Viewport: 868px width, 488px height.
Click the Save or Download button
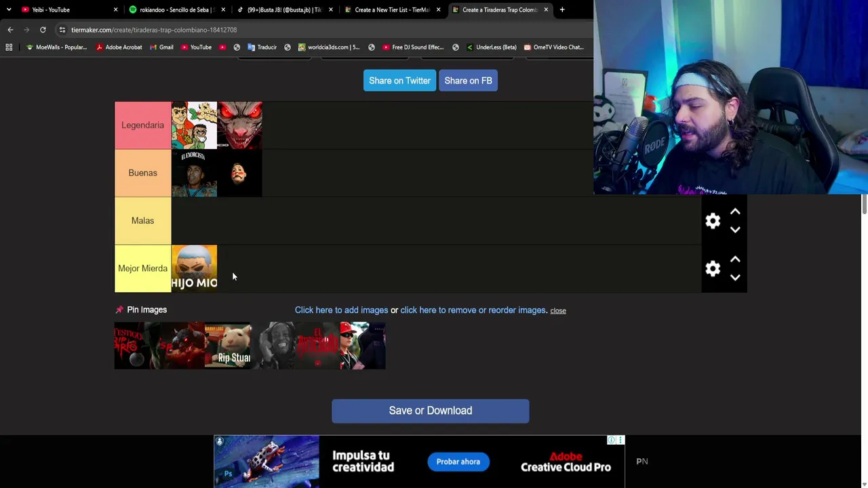(x=431, y=411)
